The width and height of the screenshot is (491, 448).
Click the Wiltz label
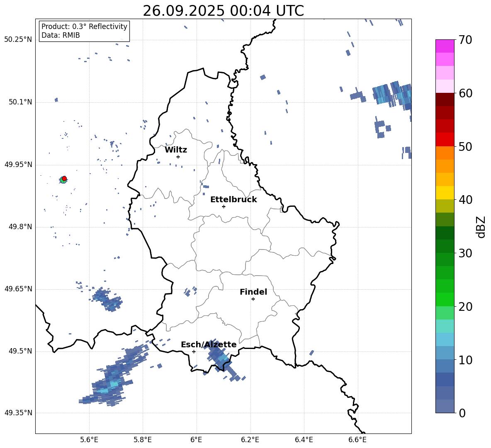click(176, 150)
